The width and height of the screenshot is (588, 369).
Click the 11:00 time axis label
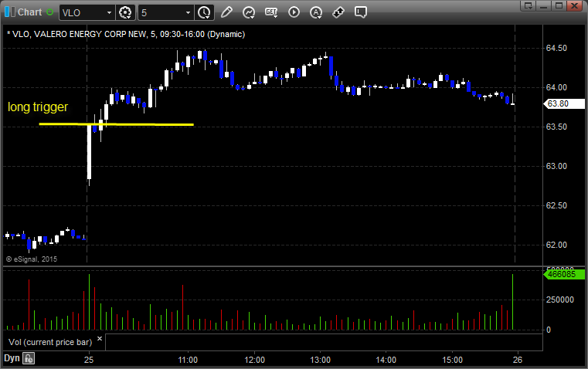tap(188, 360)
